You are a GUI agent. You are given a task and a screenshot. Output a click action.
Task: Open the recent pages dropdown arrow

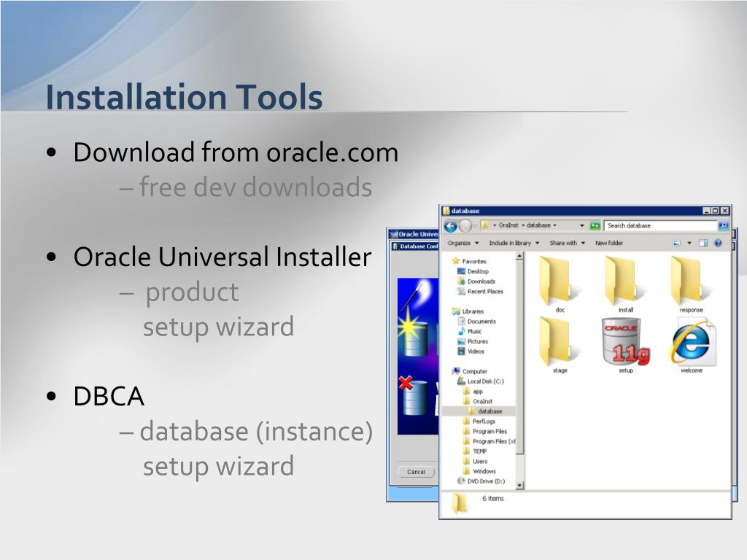pos(476,226)
